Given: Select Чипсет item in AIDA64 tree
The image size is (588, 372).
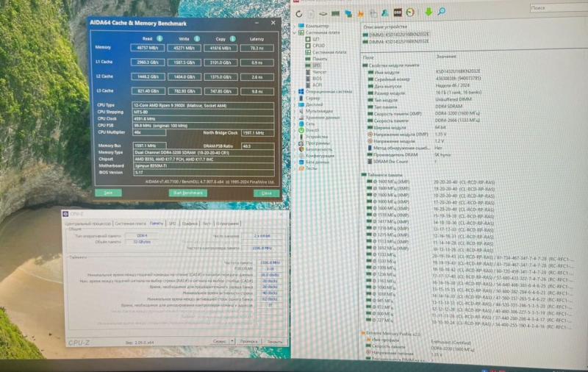Looking at the screenshot, I should pos(316,71).
